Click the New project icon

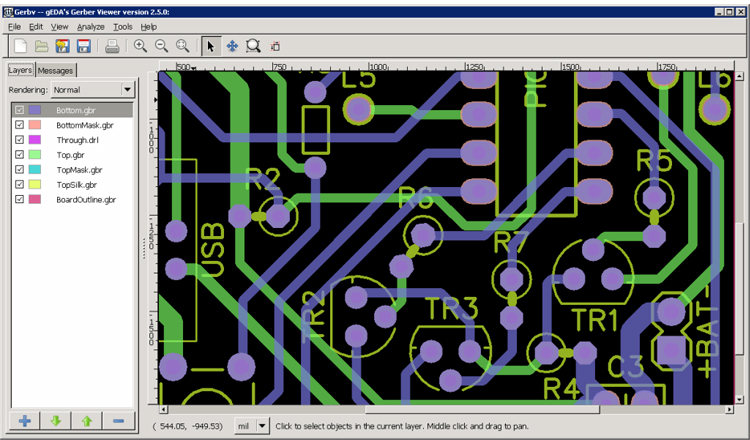tap(21, 46)
